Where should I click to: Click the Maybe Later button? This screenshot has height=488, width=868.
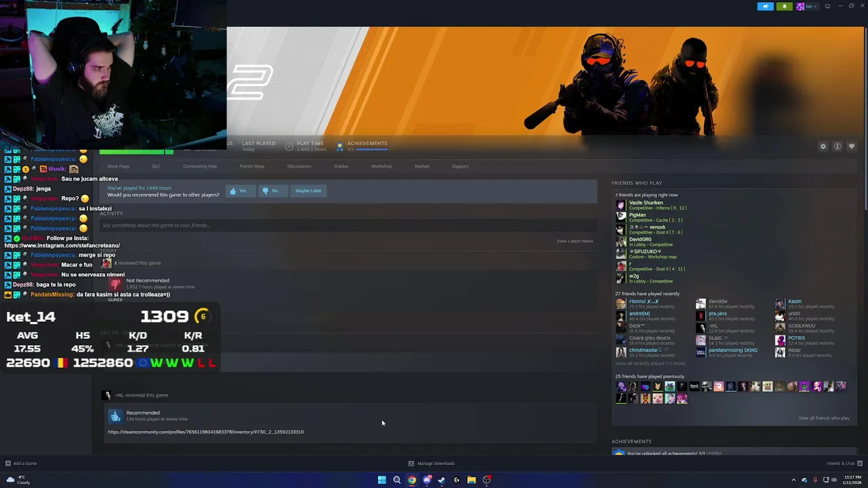[308, 190]
